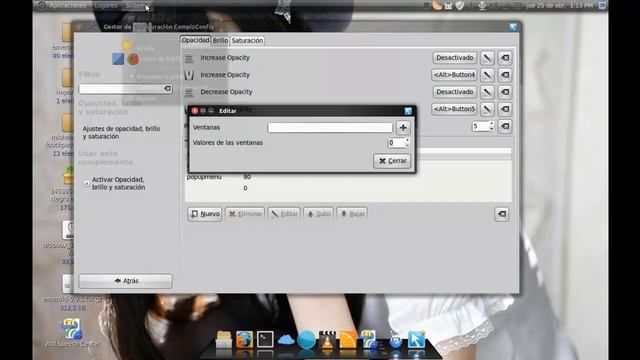Click the shield icon in top panel
This screenshot has height=360, width=640.
pyautogui.click(x=460, y=5)
